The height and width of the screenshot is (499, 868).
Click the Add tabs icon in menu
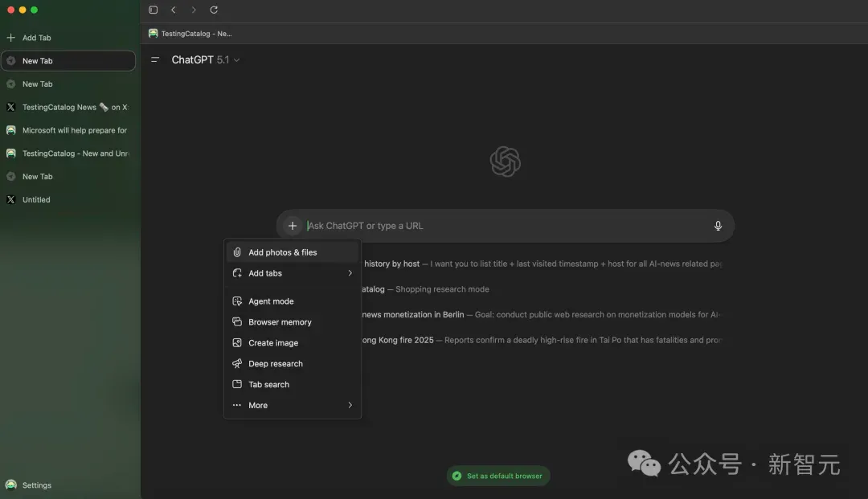(x=237, y=273)
